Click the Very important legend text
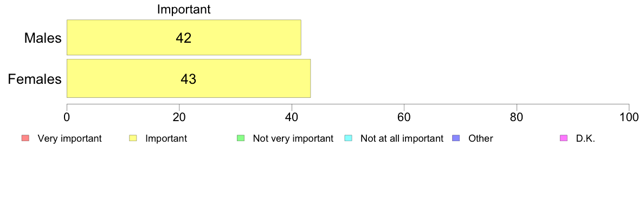Viewport: 644px width, 199px height. [69, 138]
